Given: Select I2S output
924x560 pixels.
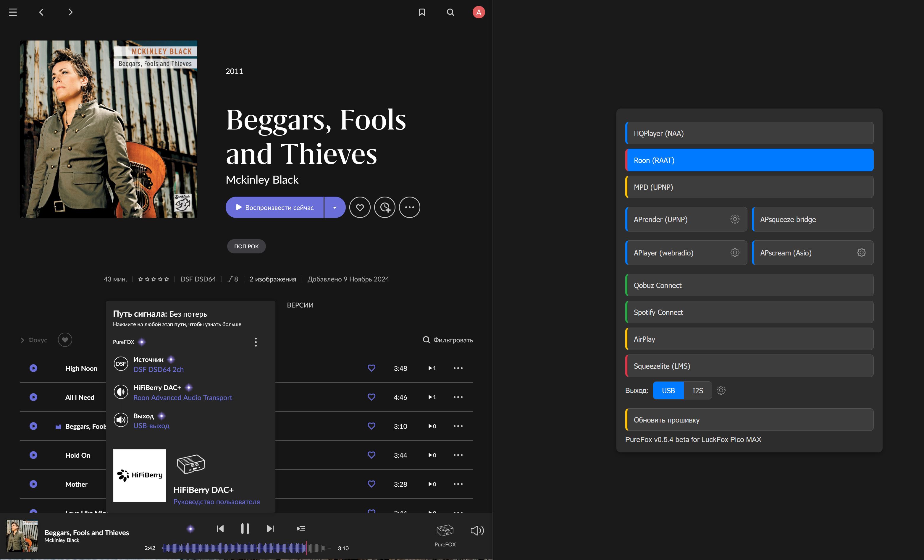Looking at the screenshot, I should [697, 391].
